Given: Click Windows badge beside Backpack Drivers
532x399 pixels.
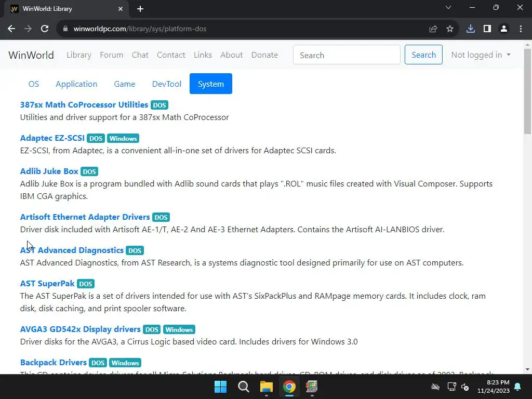Looking at the screenshot, I should [125, 363].
